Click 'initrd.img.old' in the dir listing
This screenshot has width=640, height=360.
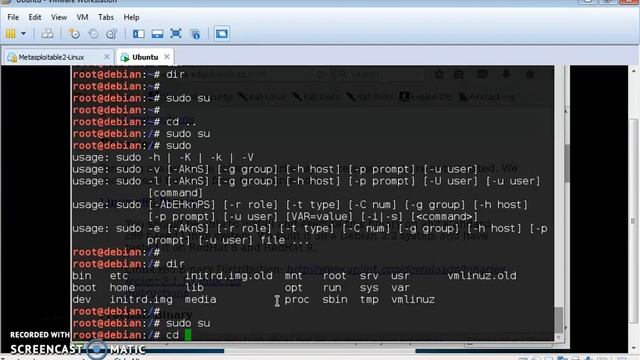229,276
